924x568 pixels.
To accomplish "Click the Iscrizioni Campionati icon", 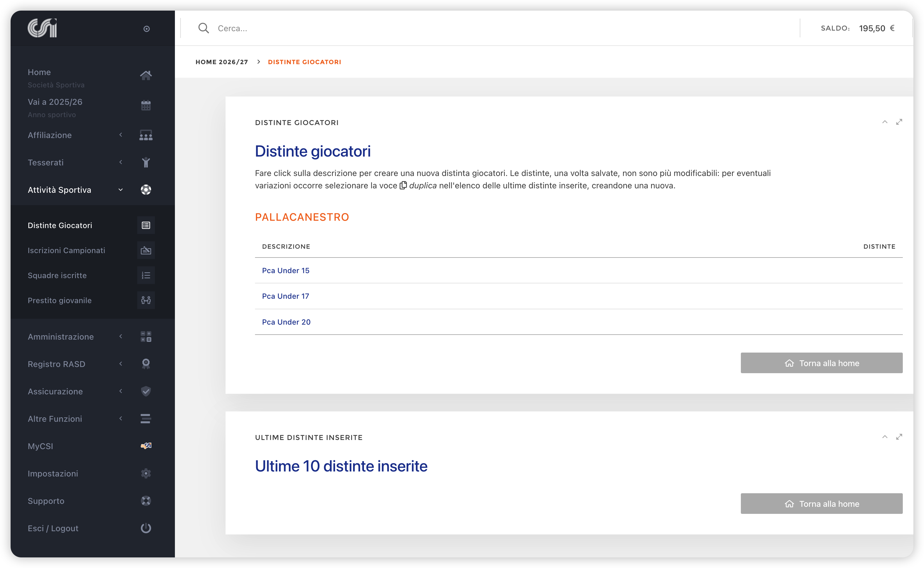I will 146,250.
